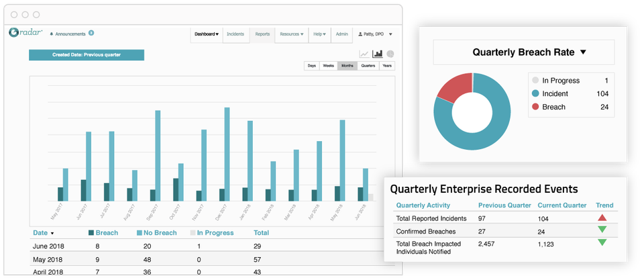Open the Help dropdown
644x278 pixels.
click(319, 34)
